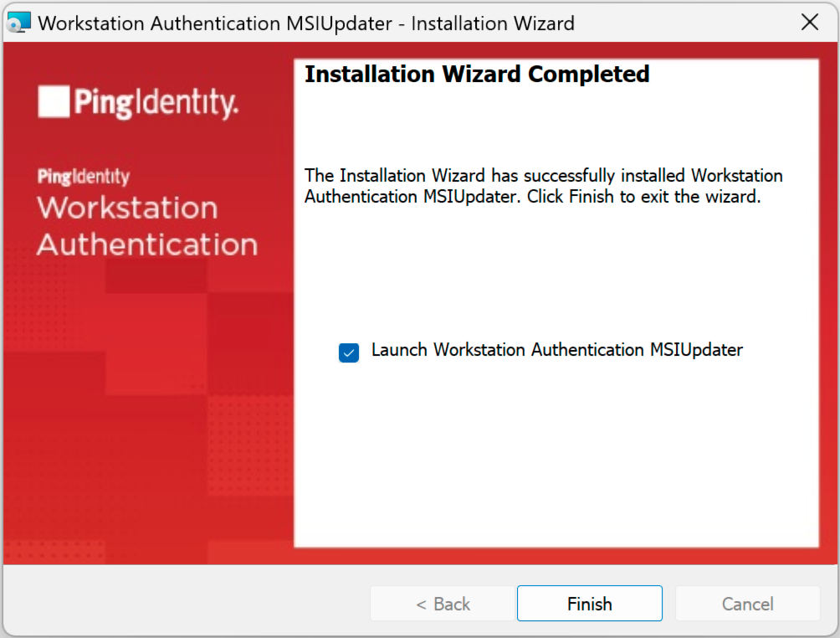The height and width of the screenshot is (638, 840).
Task: Click the Finish button
Action: (589, 604)
